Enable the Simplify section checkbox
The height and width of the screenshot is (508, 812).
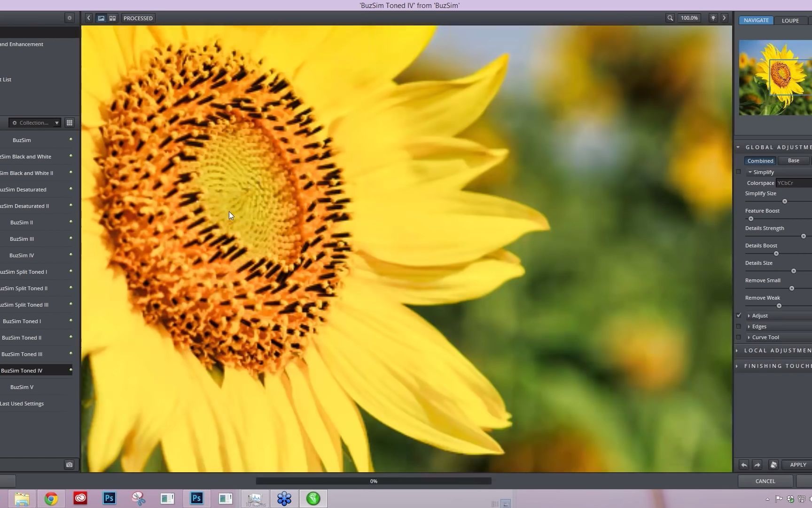pyautogui.click(x=738, y=172)
